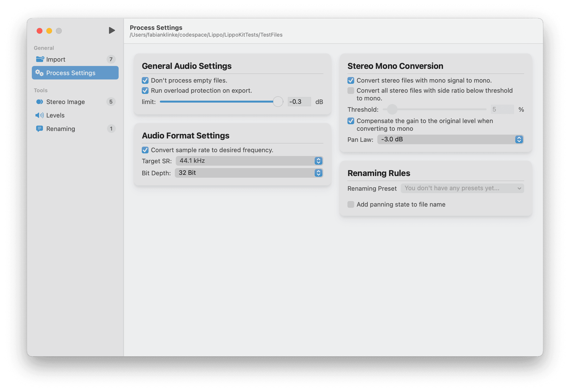Click the Renaming tool icon
Viewport: 570px width, 392px height.
tap(39, 129)
